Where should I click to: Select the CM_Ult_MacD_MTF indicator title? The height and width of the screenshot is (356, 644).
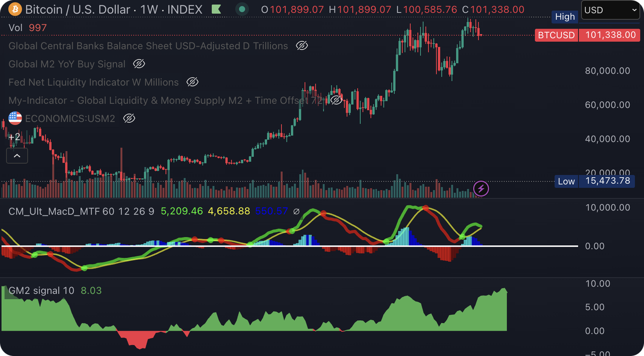coord(54,211)
